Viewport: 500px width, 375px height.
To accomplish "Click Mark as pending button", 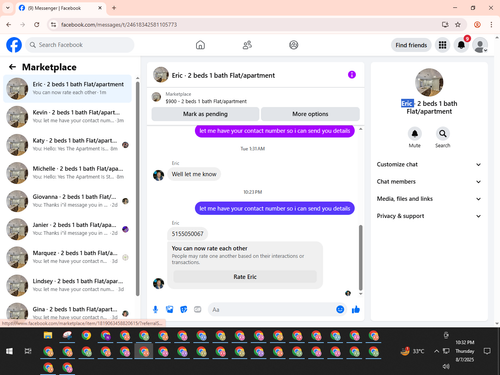I will tap(205, 114).
